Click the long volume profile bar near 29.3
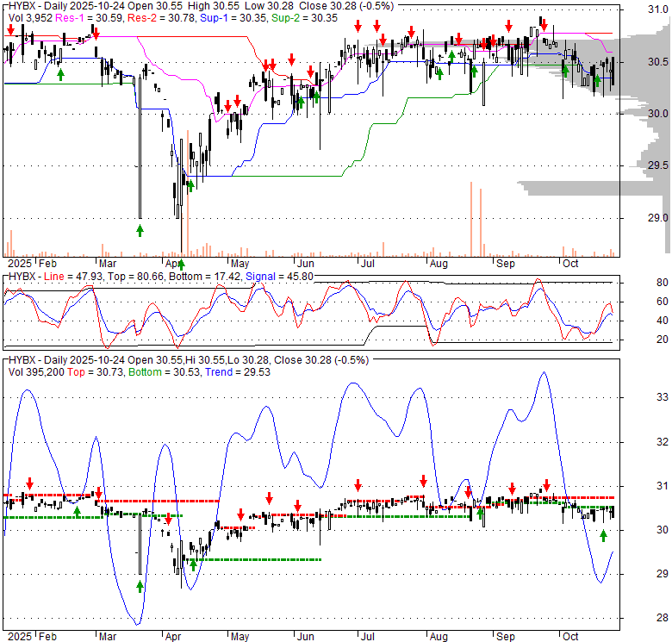672x642 pixels. pos(569,184)
